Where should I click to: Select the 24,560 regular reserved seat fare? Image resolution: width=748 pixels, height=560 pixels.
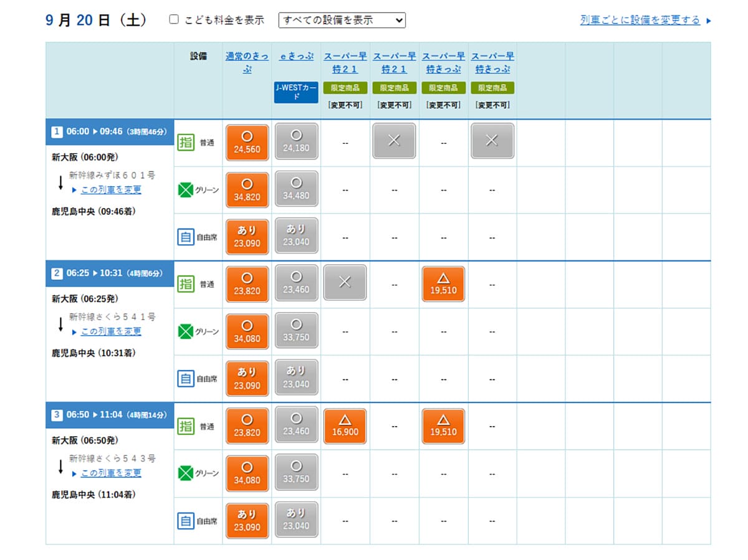point(247,142)
